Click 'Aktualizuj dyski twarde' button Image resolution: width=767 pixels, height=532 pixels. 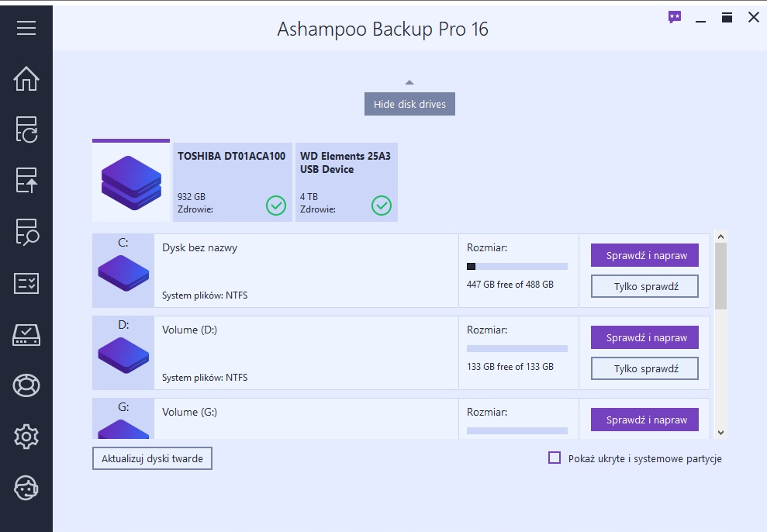tap(152, 458)
